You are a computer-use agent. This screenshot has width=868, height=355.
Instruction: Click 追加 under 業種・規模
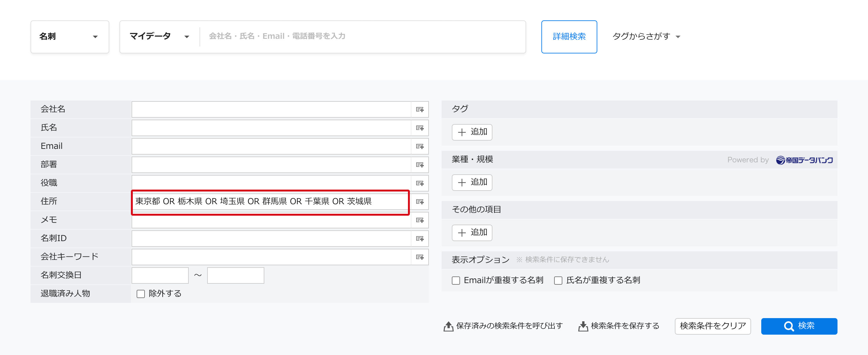[x=472, y=182]
